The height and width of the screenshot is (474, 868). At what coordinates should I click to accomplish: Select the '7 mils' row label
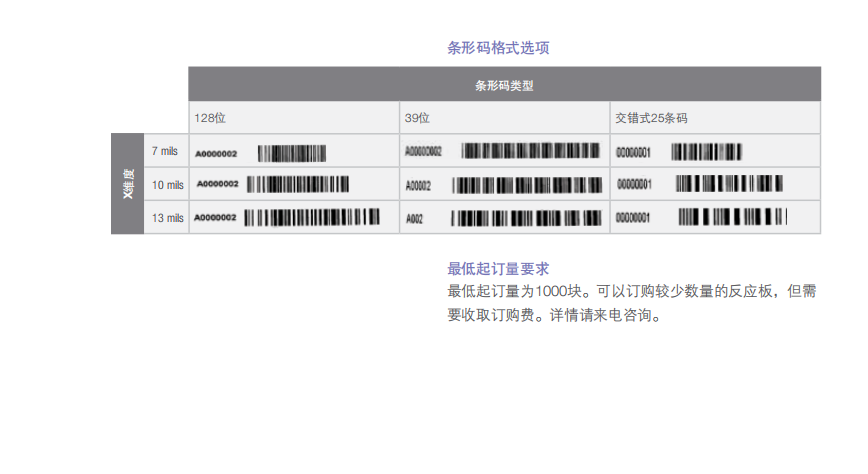[x=165, y=151]
